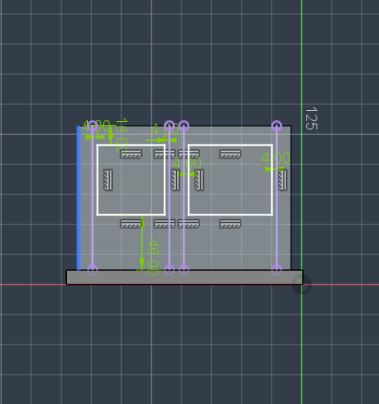The width and height of the screenshot is (379, 404).
Task: Click constraint glyph inside right rectangle's left edge
Action: click(199, 180)
